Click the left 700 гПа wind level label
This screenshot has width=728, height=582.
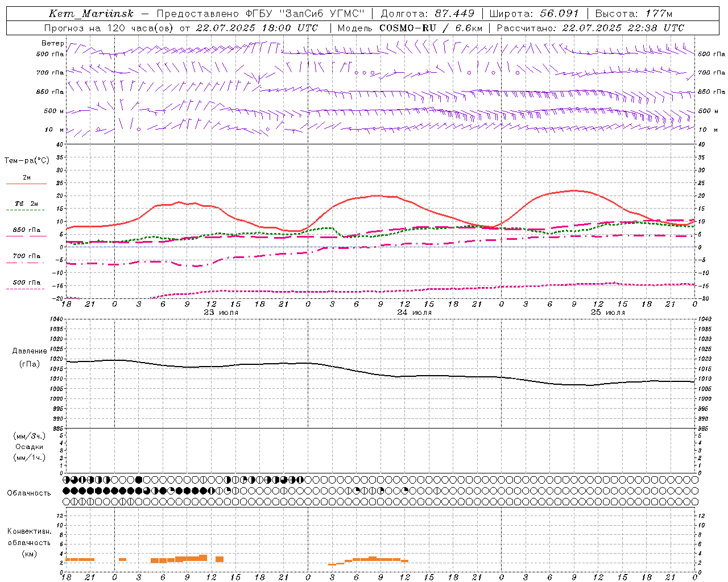point(50,73)
